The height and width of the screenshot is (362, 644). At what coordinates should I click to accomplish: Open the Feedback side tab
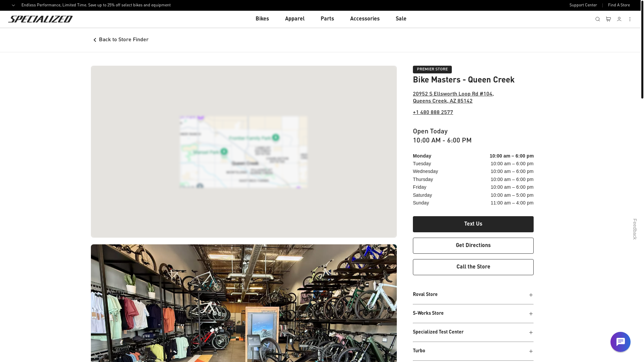click(635, 229)
